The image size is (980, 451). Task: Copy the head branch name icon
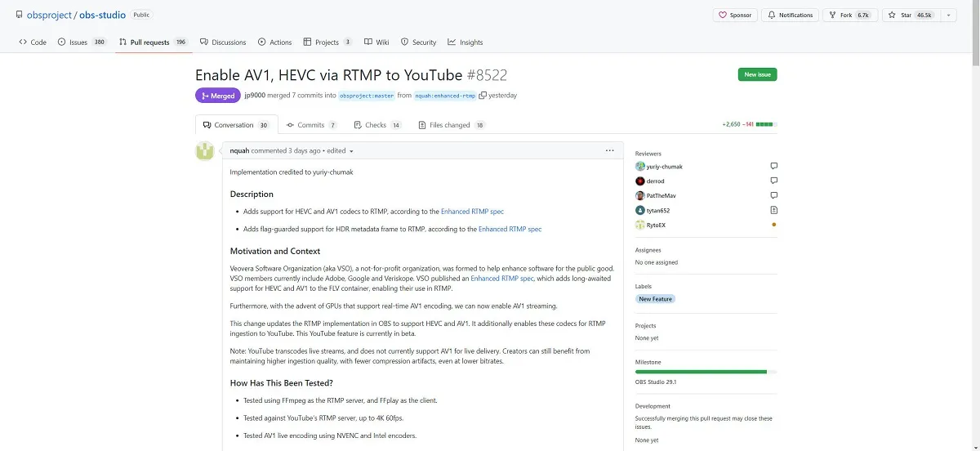click(483, 96)
